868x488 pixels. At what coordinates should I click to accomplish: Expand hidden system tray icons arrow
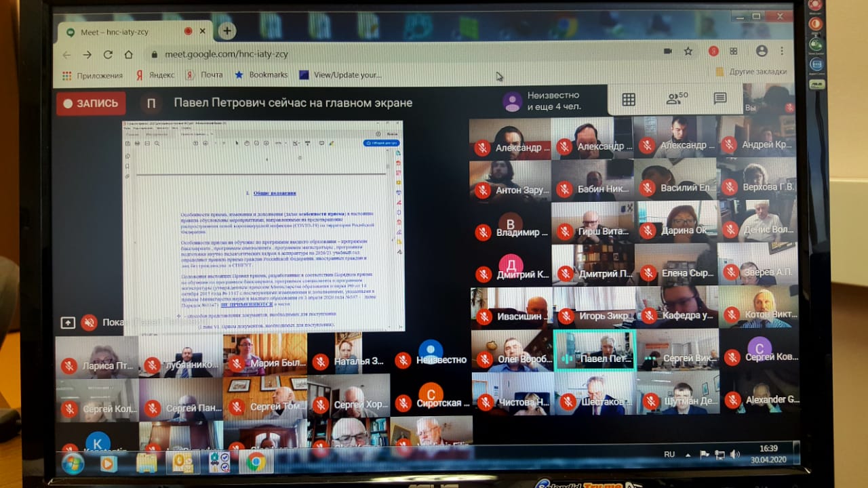pos(688,455)
